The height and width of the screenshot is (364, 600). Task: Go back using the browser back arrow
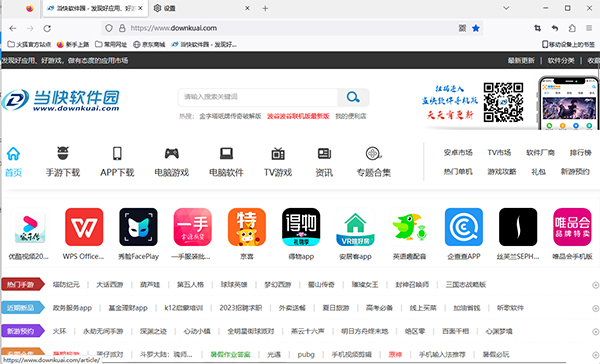[x=13, y=28]
